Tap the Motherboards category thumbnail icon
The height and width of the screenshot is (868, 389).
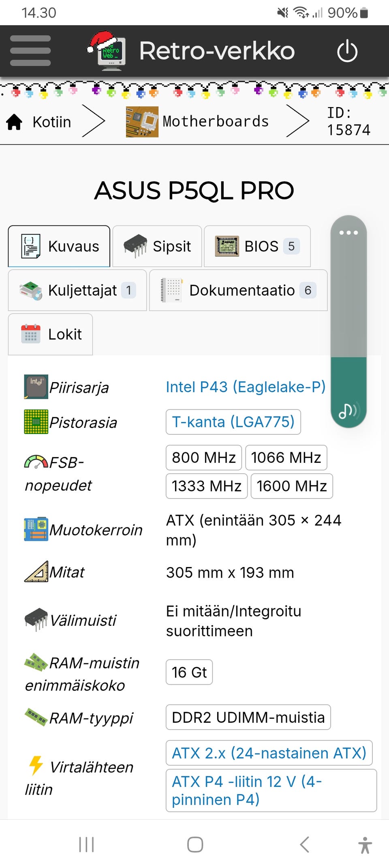[142, 122]
